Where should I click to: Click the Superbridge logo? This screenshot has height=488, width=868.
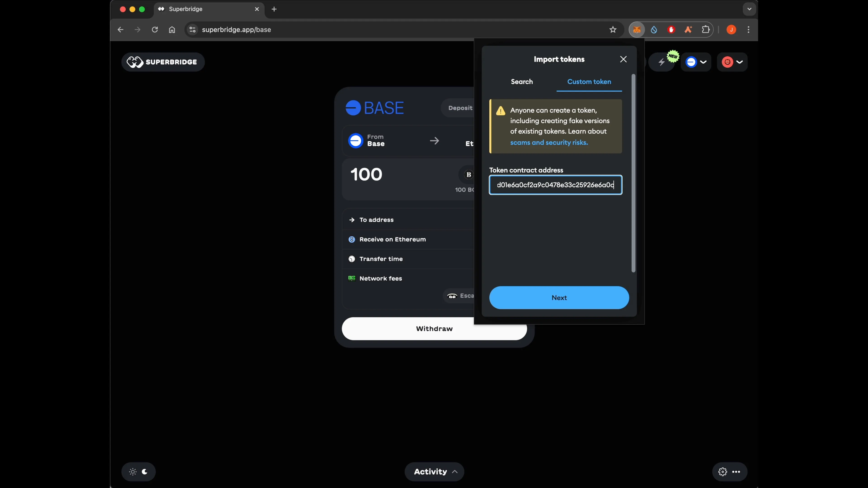(x=163, y=62)
